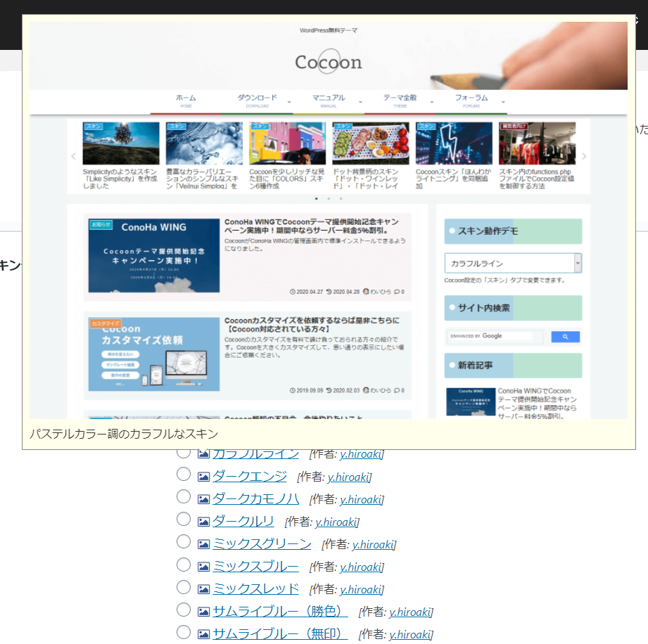Pick the ミックスグリーン radio option

[x=184, y=541]
